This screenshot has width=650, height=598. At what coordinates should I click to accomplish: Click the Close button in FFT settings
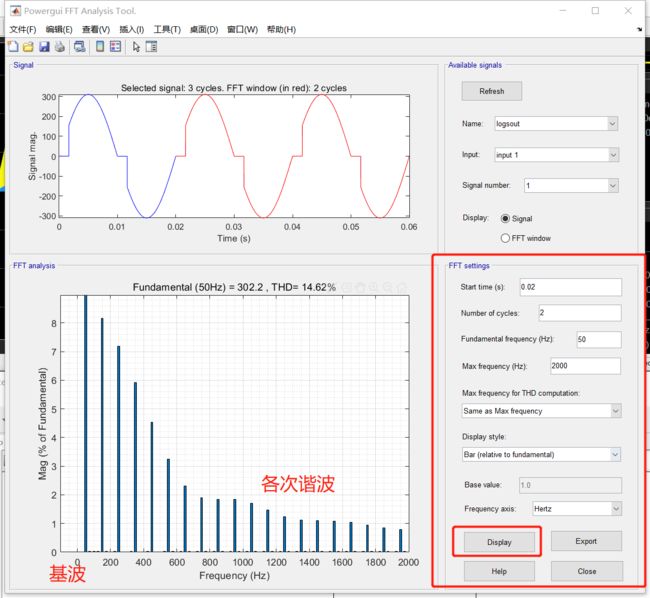pyautogui.click(x=587, y=571)
